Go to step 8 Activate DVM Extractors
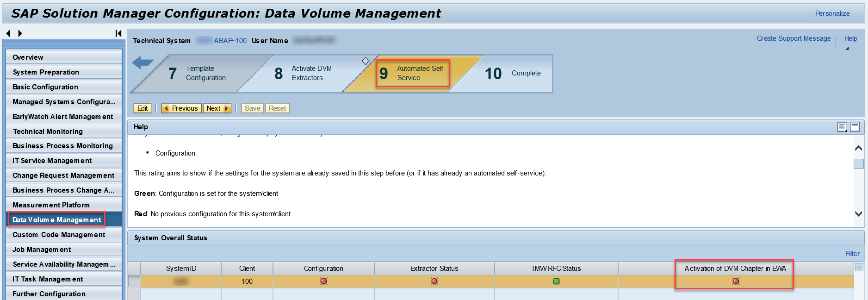The width and height of the screenshot is (868, 300). [x=303, y=74]
